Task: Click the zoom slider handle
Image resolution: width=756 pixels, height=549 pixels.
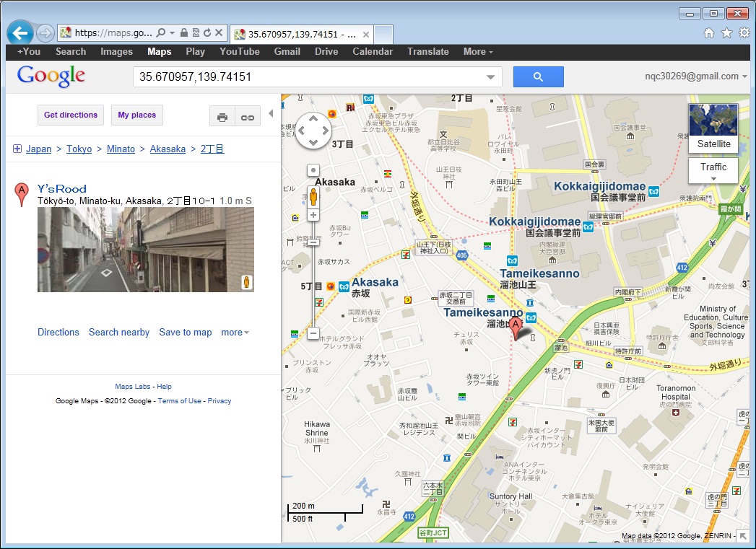Action: click(x=313, y=242)
